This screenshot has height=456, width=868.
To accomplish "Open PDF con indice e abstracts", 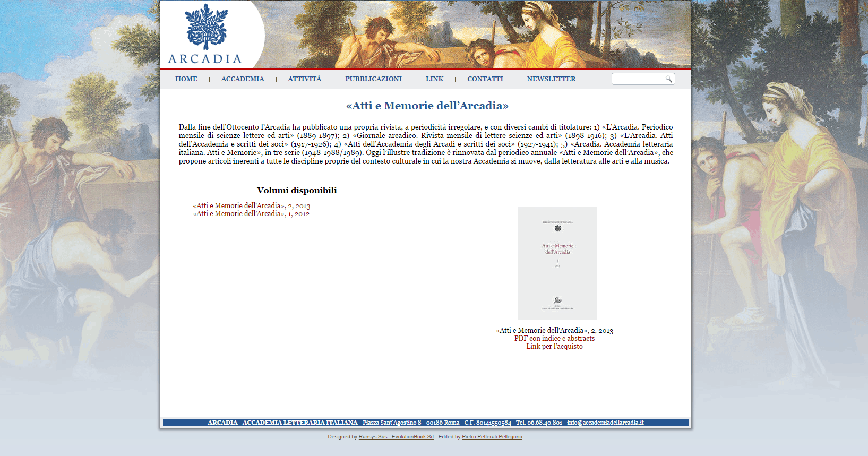I will click(x=554, y=338).
